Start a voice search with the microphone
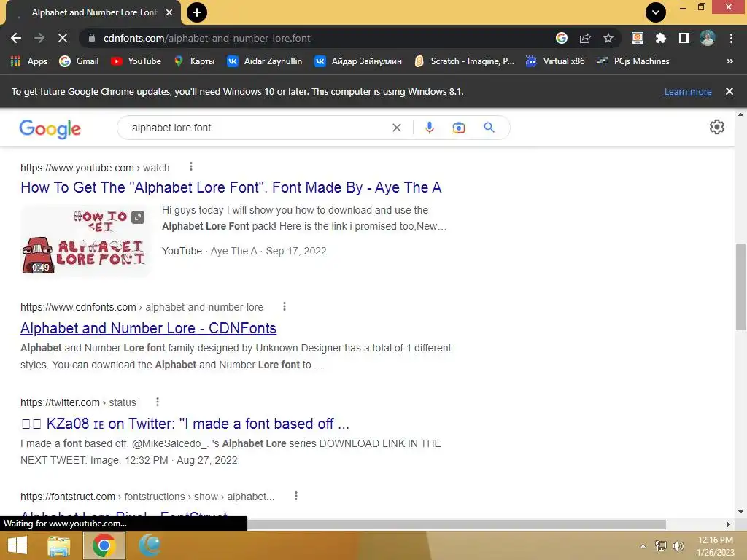Image resolution: width=747 pixels, height=560 pixels. click(x=429, y=128)
